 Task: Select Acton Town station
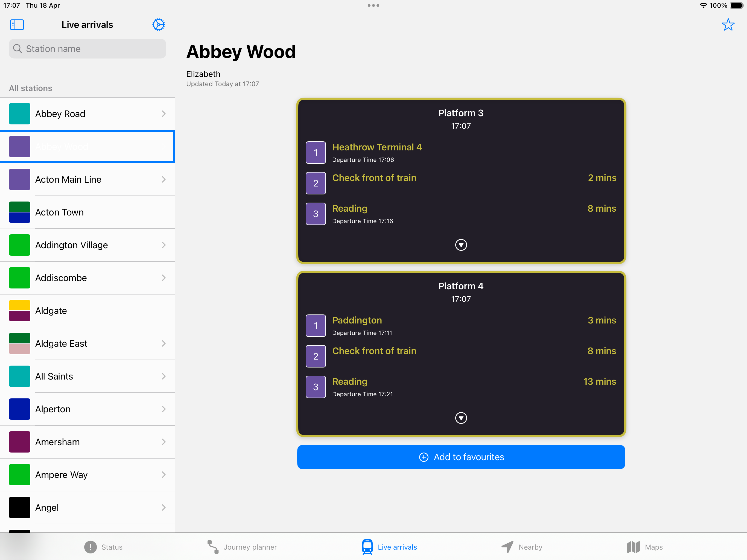87,212
